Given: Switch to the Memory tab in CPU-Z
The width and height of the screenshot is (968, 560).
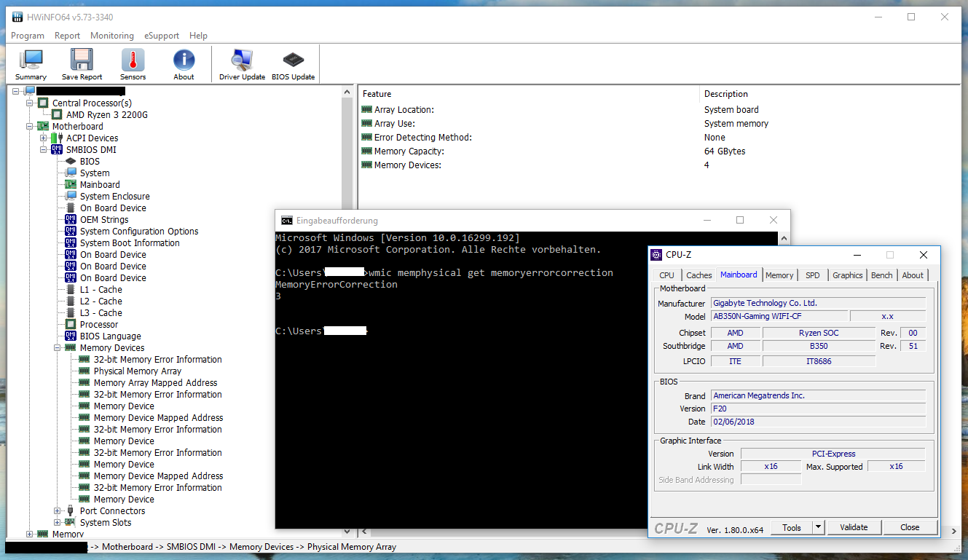Looking at the screenshot, I should (x=779, y=275).
